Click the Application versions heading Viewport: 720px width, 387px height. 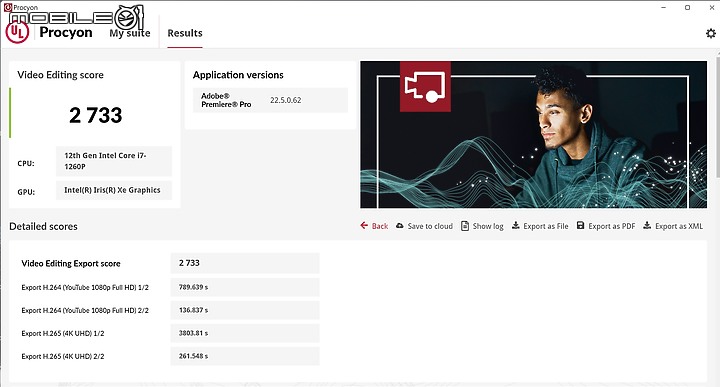[238, 75]
